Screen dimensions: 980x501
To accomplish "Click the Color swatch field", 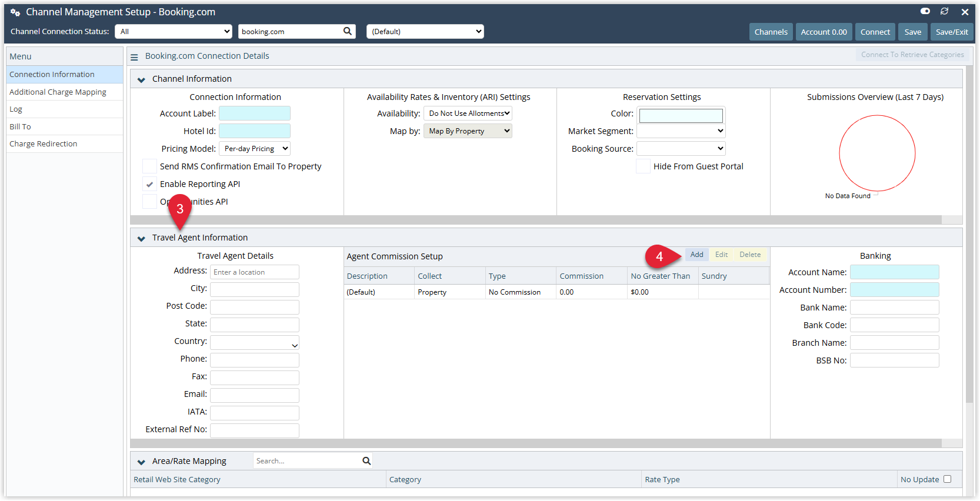I will [x=681, y=116].
